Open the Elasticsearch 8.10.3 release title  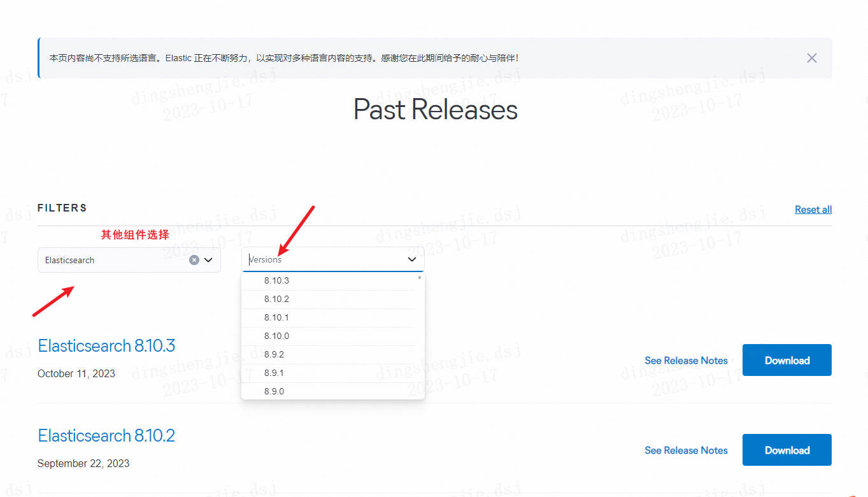click(x=106, y=345)
